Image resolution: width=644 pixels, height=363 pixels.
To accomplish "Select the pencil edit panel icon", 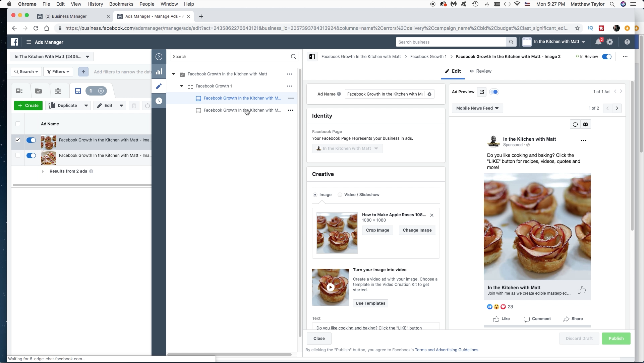I will (159, 86).
